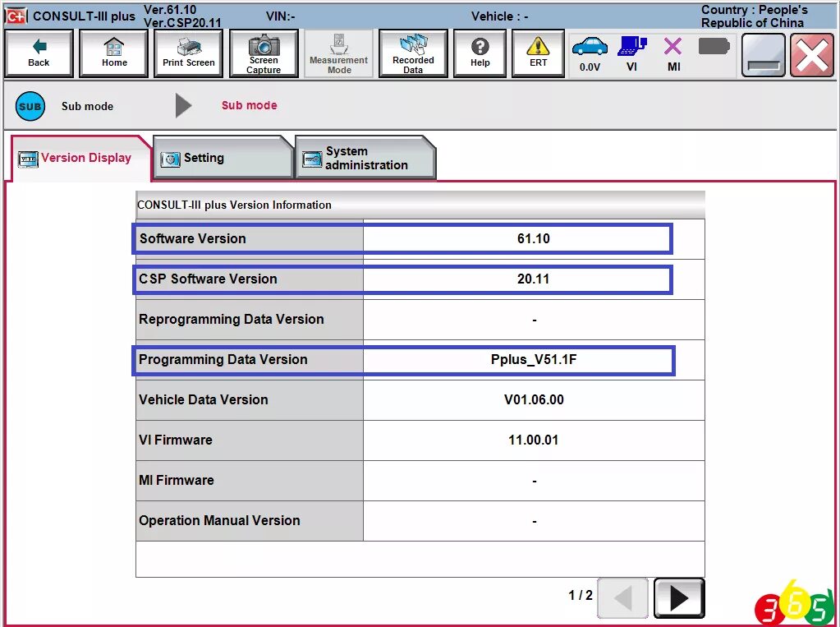Minimize the CONSULT-III plus window
This screenshot has width=840, height=627.
coord(764,55)
